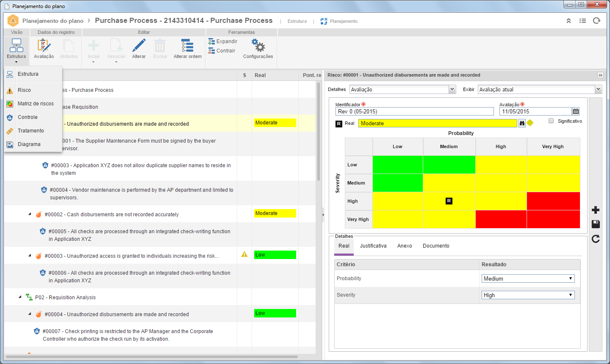Click the calendar icon beside Avaliação date
610x364 pixels.
tap(576, 111)
